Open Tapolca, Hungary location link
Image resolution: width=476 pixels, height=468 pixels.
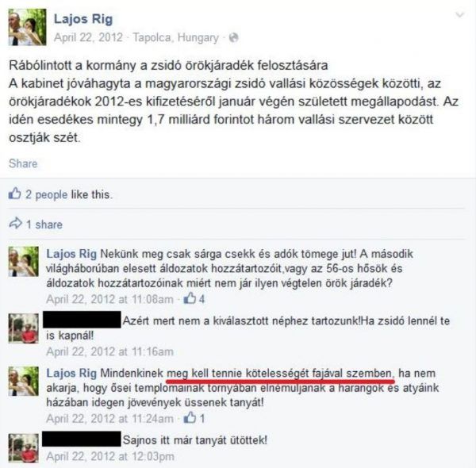click(176, 38)
